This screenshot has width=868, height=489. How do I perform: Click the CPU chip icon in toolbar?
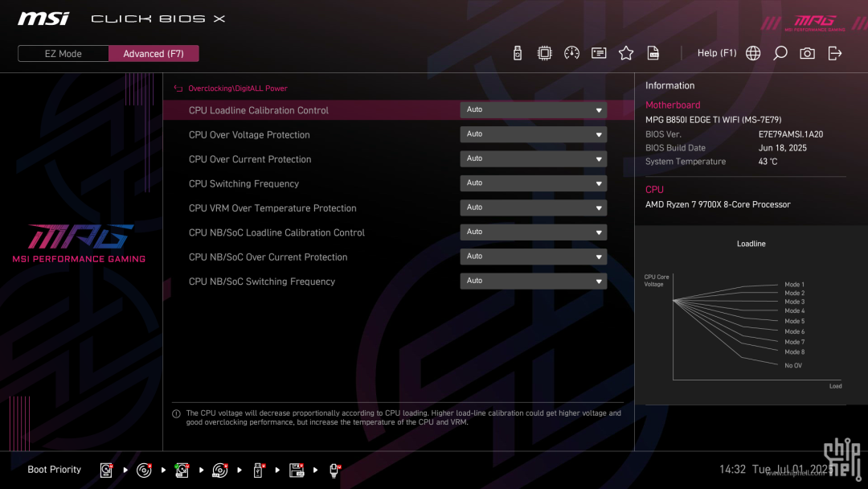[545, 53]
